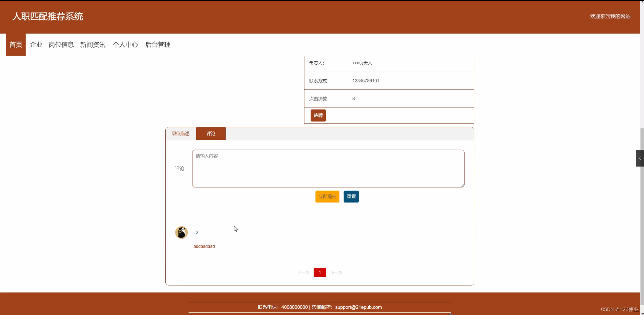644x315 pixels.
Task: Select page 1 in the pagination
Action: [x=320, y=272]
